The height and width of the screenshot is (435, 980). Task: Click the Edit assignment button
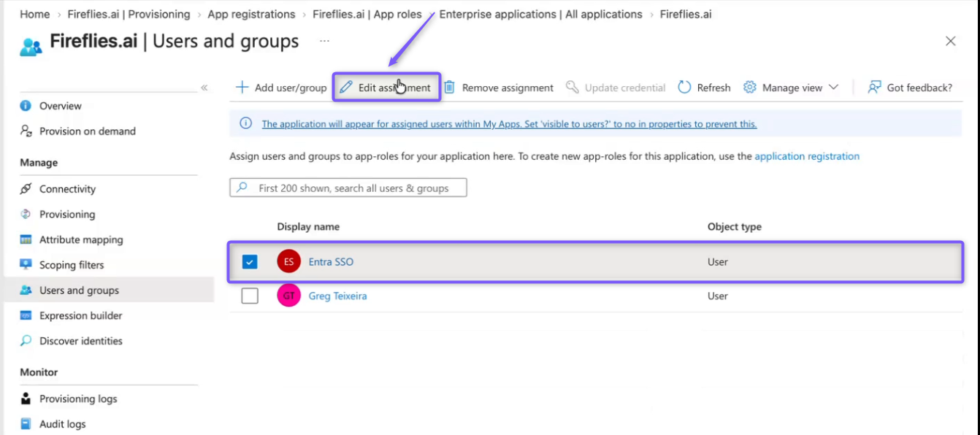pyautogui.click(x=386, y=88)
